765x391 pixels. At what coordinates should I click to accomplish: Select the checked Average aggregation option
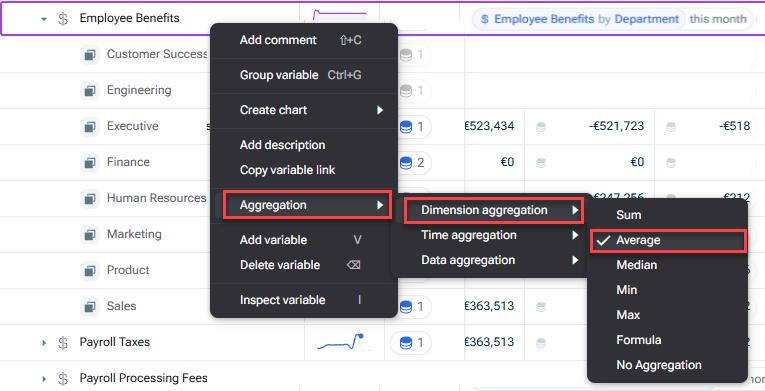(x=668, y=241)
